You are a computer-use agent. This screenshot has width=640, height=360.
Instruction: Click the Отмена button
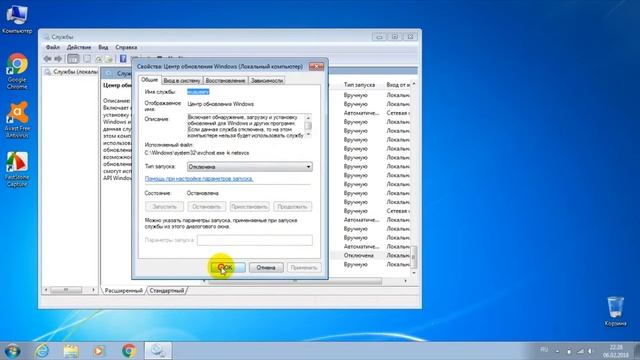click(266, 267)
